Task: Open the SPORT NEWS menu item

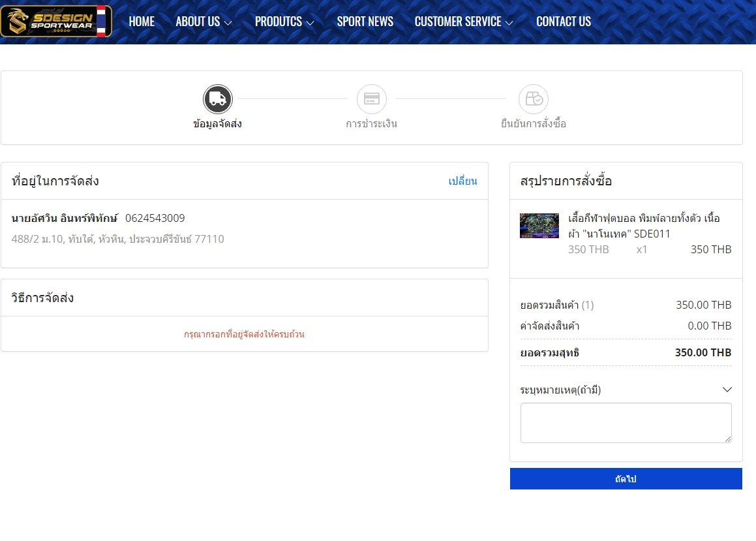Action: [x=365, y=22]
